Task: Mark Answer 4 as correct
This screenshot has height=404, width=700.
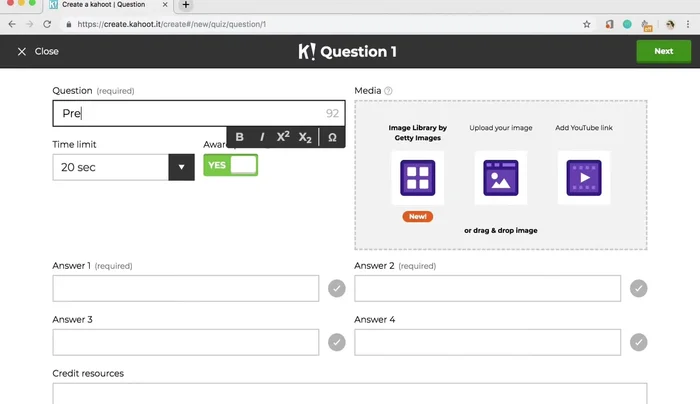Action: point(638,342)
